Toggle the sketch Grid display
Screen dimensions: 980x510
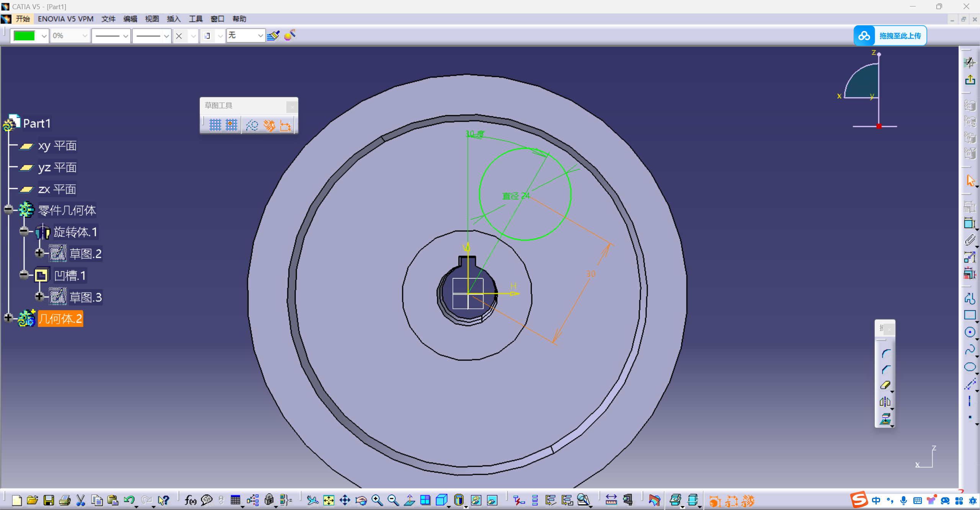tap(215, 125)
